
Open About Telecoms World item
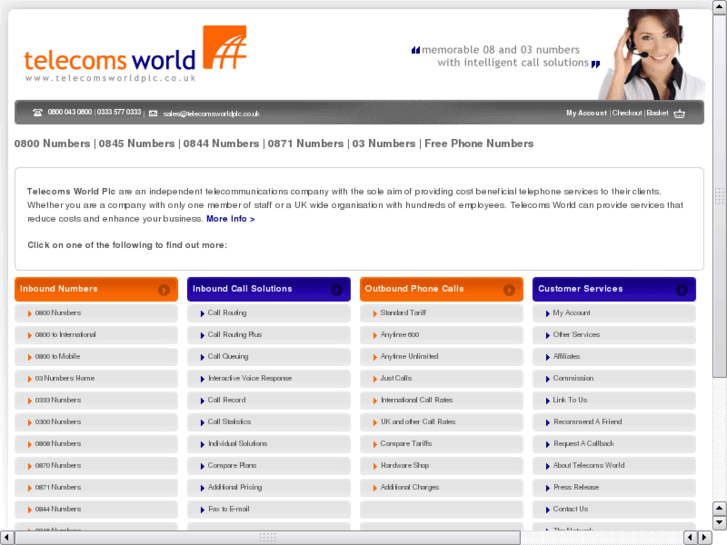[x=614, y=466]
